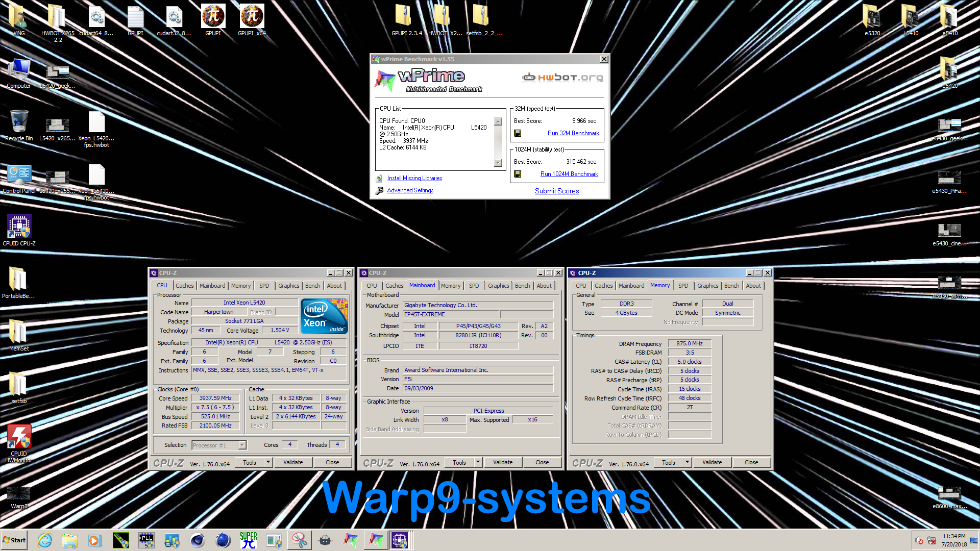
Task: Open the Recycle Bin desktop icon
Action: coord(19,121)
